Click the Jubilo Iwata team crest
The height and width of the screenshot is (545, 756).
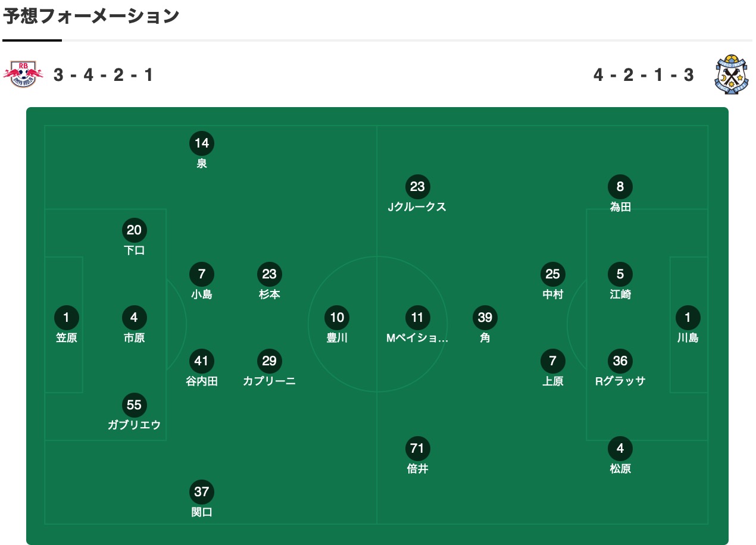point(732,75)
